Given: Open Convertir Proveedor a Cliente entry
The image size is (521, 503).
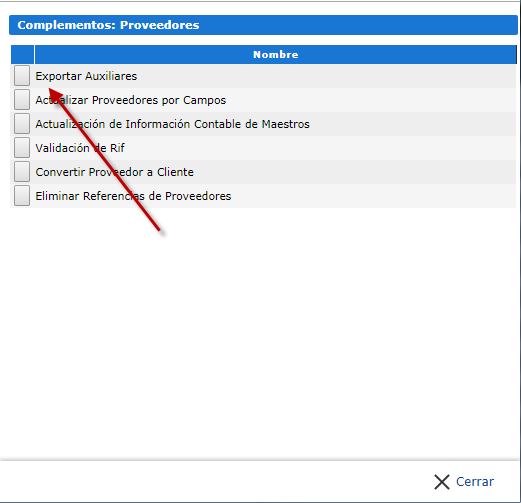Looking at the screenshot, I should tap(114, 172).
